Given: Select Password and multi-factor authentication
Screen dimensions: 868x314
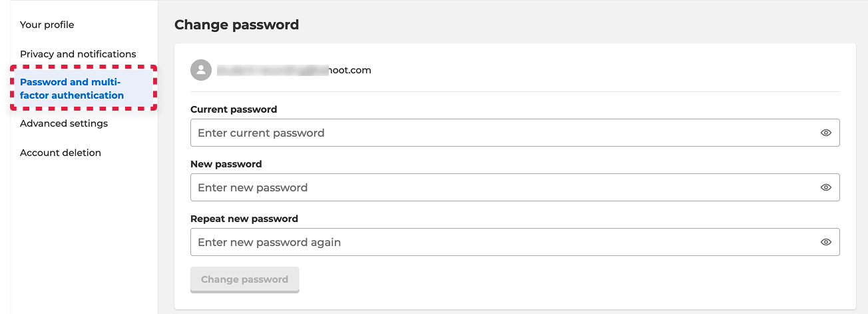Looking at the screenshot, I should pyautogui.click(x=84, y=89).
